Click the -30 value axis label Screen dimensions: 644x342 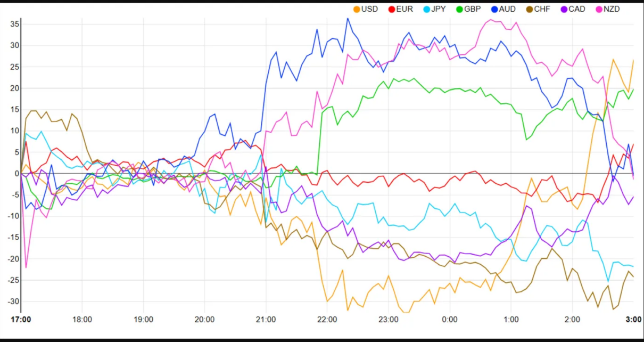pos(12,302)
